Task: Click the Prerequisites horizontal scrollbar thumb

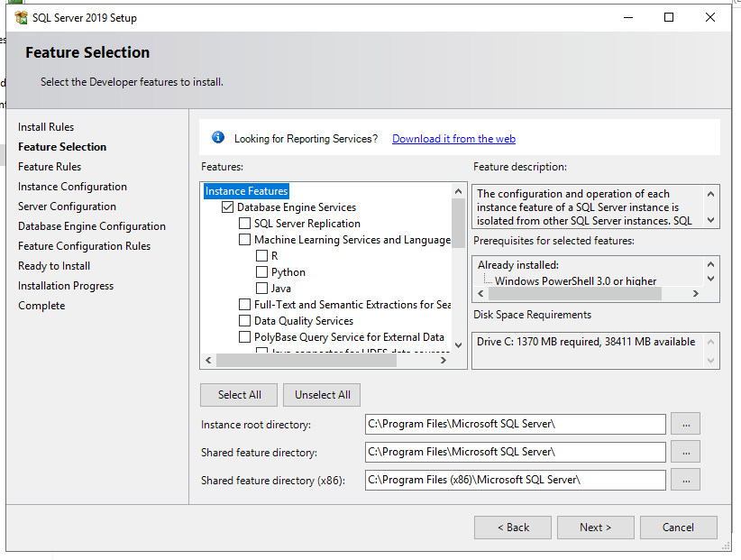Action: point(575,293)
